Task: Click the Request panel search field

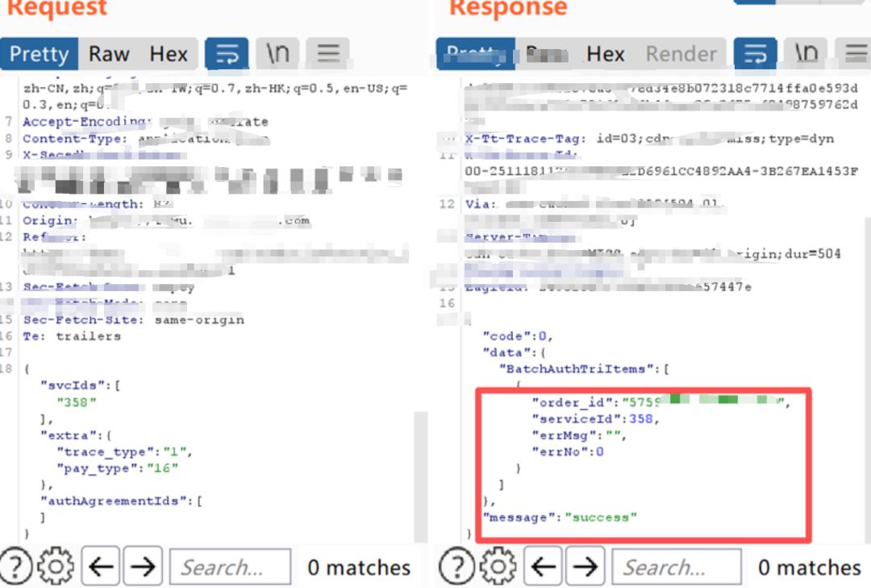Action: [x=230, y=567]
